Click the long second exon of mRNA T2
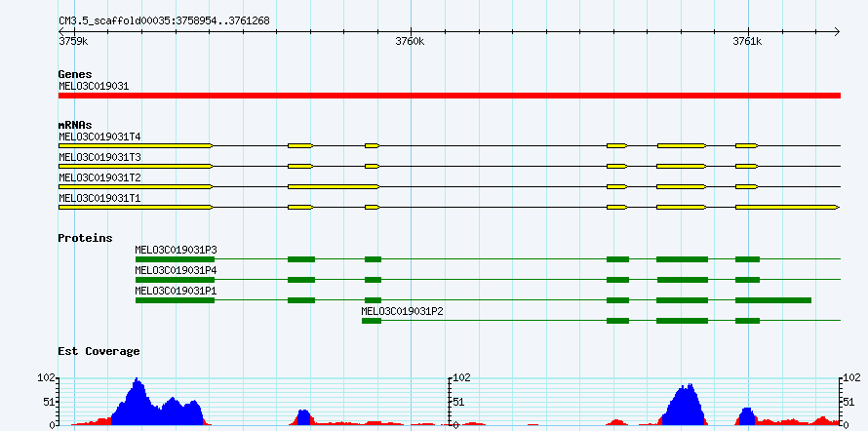Viewport: 868px width, 431px height. point(334,186)
